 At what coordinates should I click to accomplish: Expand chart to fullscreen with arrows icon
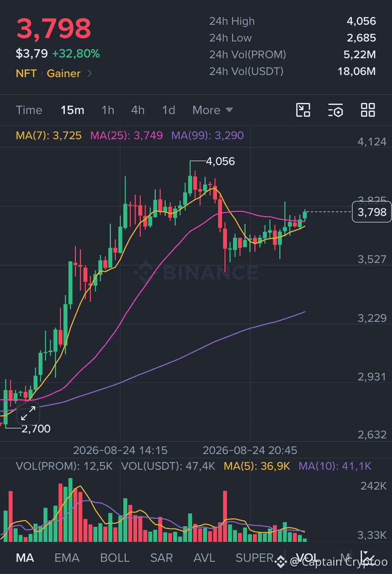[28, 413]
